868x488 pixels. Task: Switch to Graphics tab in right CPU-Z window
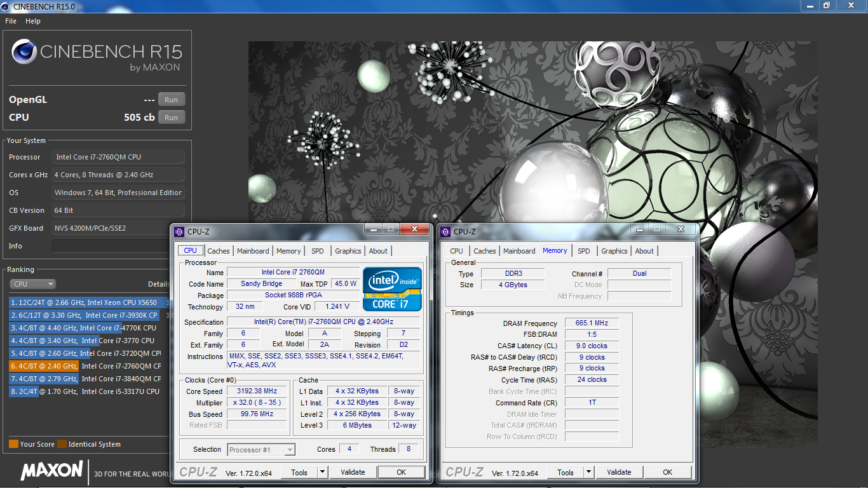[614, 251]
